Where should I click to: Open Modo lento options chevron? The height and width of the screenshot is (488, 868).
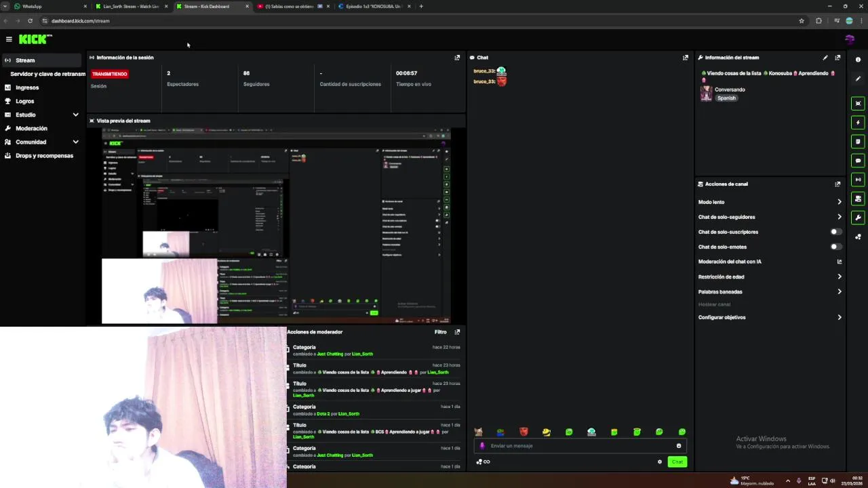coord(839,202)
